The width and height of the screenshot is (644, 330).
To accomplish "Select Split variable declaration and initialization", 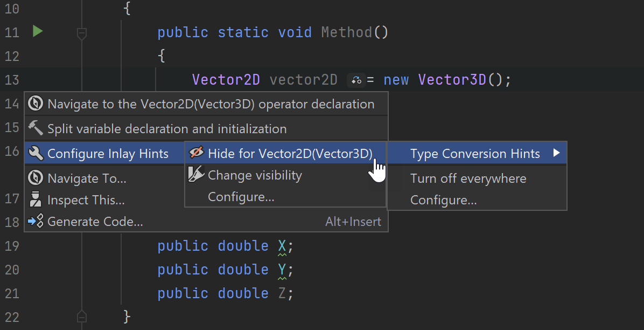I will click(167, 129).
